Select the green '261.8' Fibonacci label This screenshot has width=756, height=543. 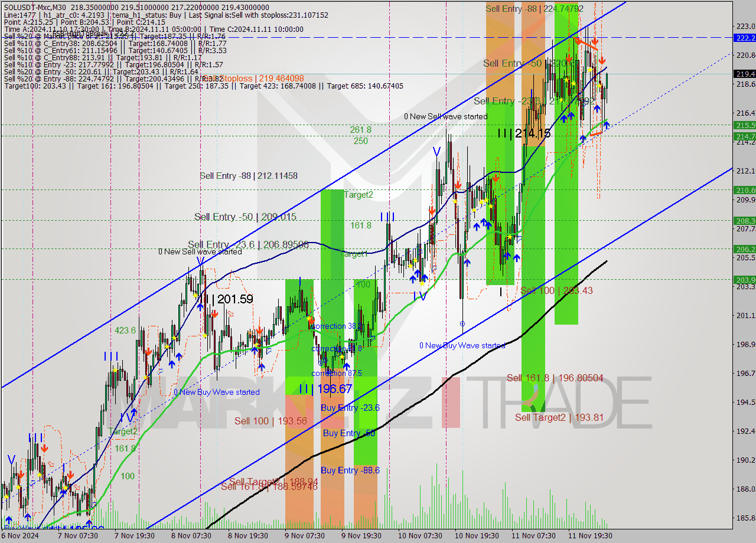coord(360,130)
